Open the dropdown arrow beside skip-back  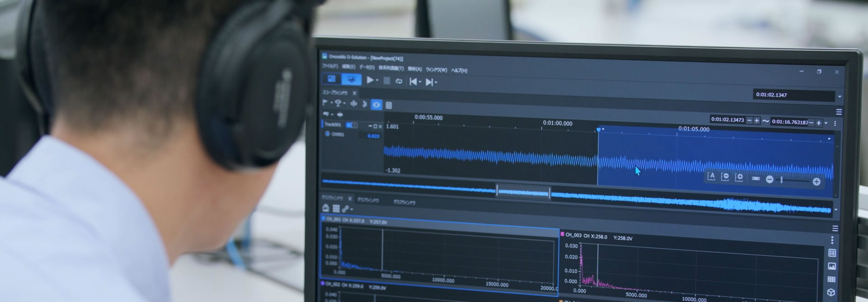tap(420, 82)
